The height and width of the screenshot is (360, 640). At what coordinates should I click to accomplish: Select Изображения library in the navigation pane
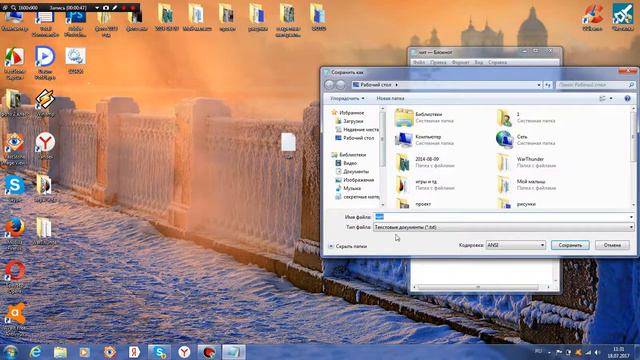[354, 180]
